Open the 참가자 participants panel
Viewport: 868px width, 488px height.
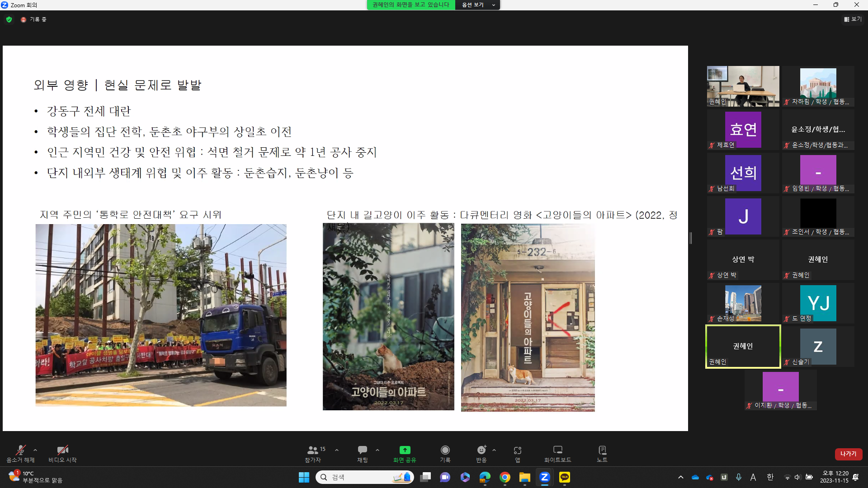pyautogui.click(x=313, y=454)
